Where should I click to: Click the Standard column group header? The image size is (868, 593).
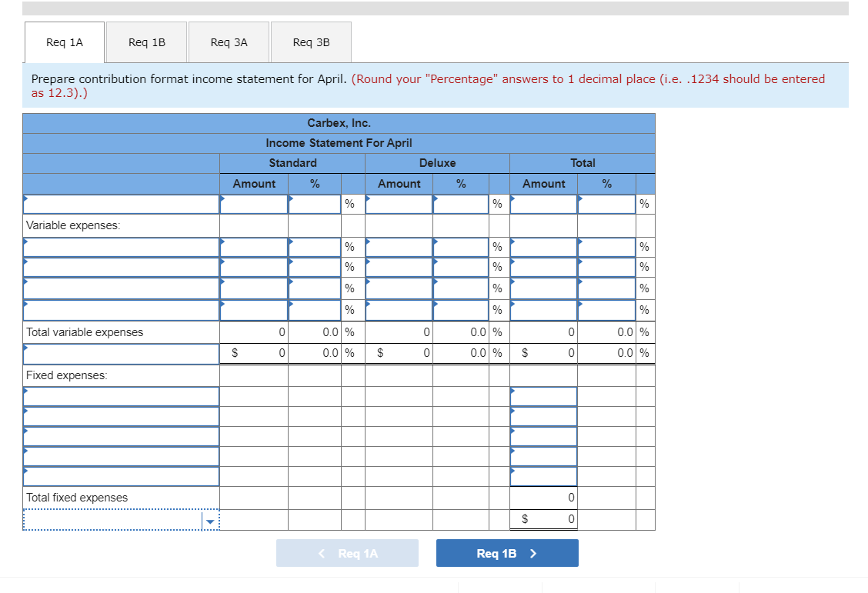point(293,162)
